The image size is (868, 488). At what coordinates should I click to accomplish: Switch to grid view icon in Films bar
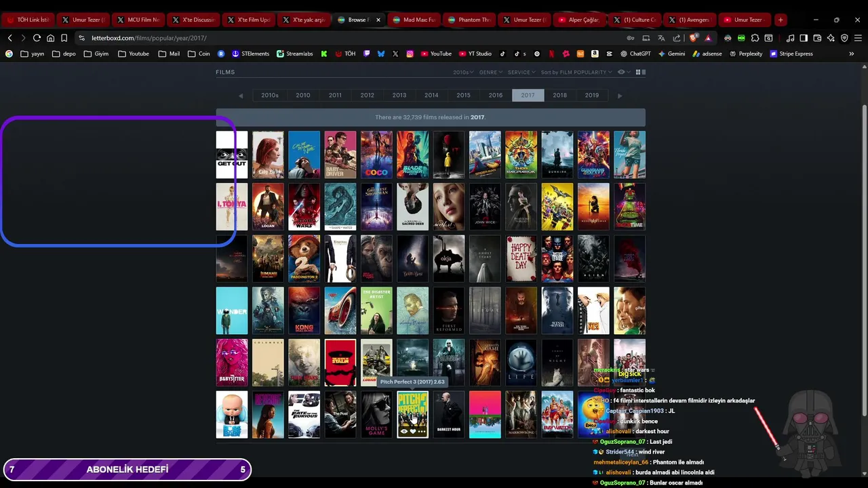coord(638,72)
